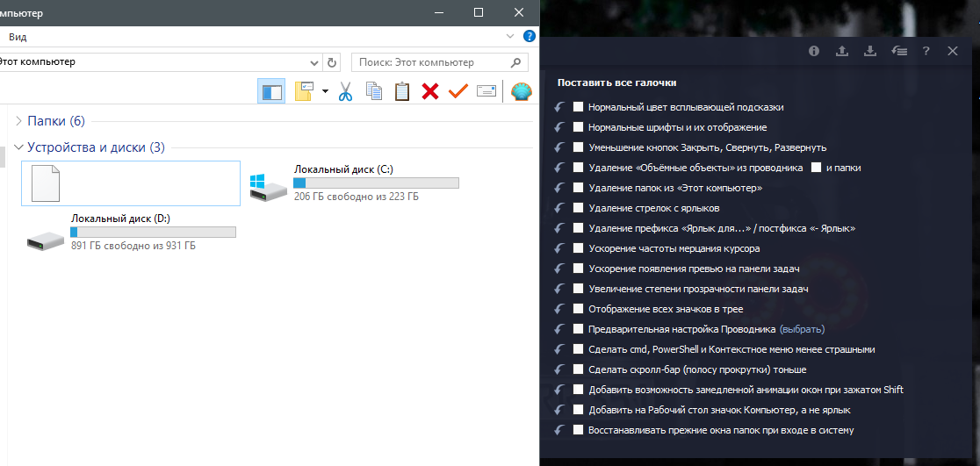This screenshot has height=466, width=980.
Task: Click disk C: usage bar
Action: (x=376, y=183)
